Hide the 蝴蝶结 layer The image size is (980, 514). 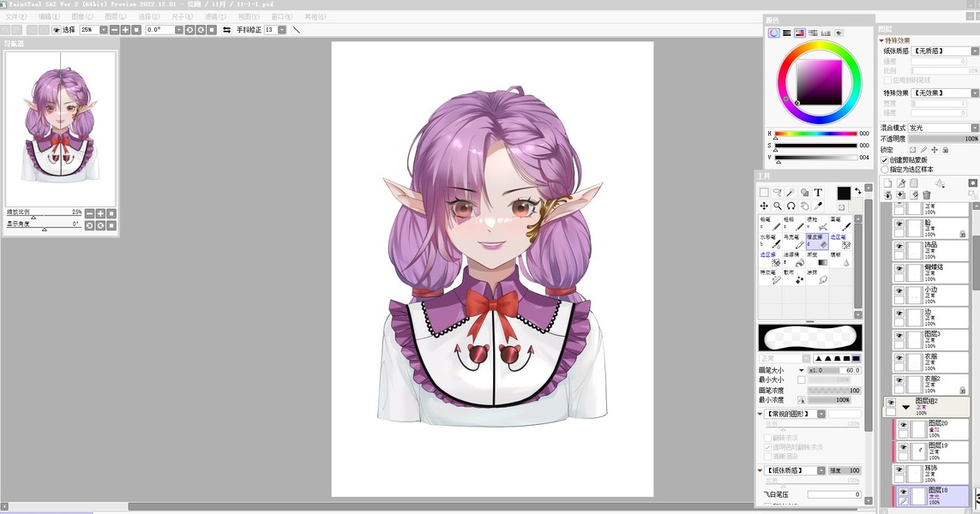pos(899,268)
